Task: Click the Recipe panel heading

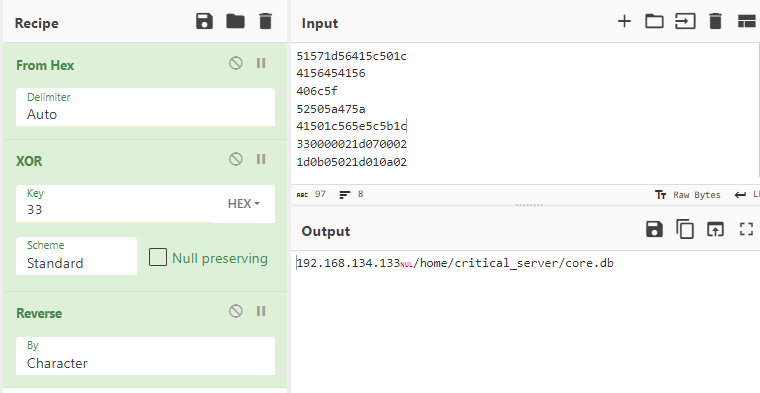Action: pyautogui.click(x=36, y=23)
